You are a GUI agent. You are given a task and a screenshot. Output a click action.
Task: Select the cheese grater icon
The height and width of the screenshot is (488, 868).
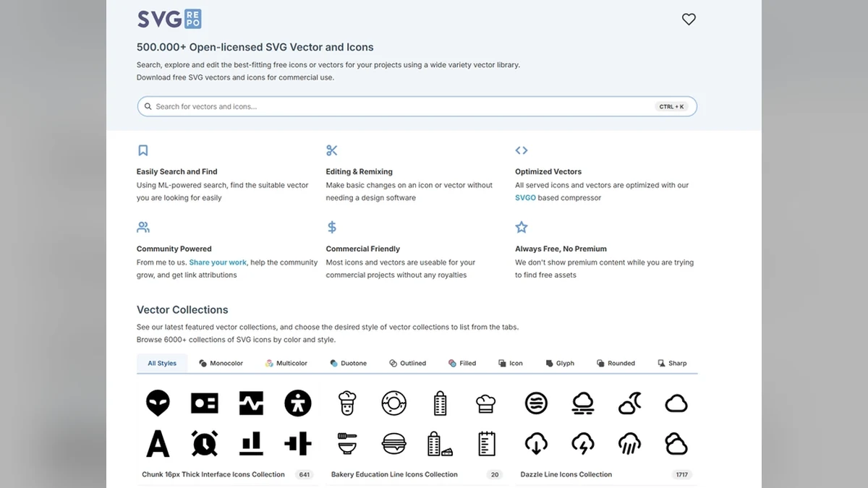pyautogui.click(x=440, y=403)
